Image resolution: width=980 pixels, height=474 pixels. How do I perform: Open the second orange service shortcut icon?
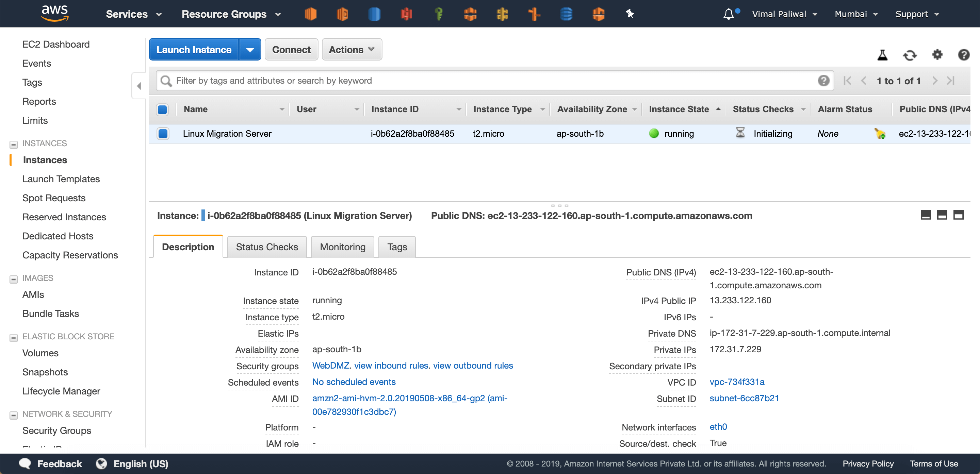click(x=342, y=14)
